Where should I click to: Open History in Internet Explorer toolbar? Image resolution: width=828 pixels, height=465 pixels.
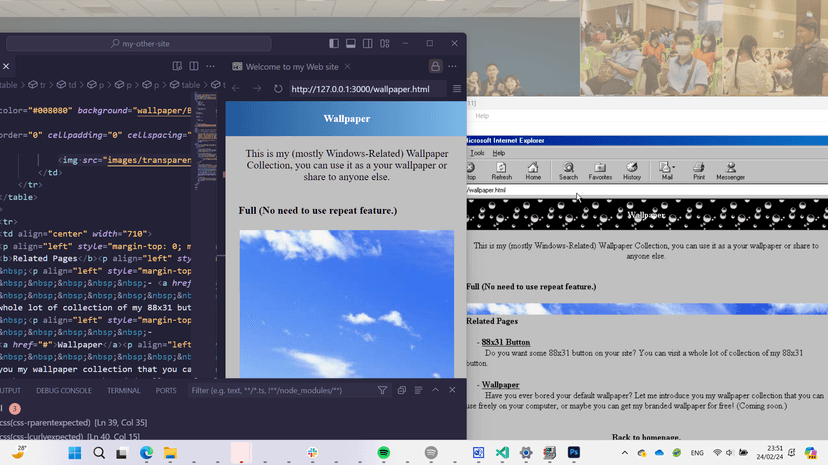[x=632, y=170]
